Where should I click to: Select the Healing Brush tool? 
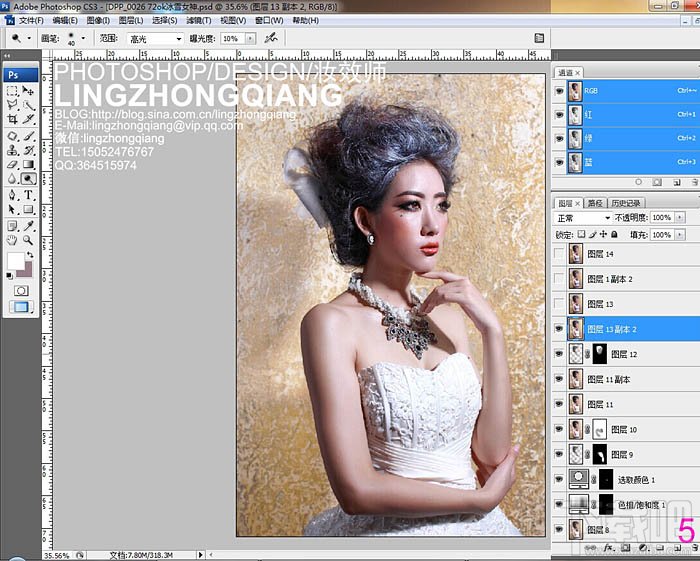[12, 136]
